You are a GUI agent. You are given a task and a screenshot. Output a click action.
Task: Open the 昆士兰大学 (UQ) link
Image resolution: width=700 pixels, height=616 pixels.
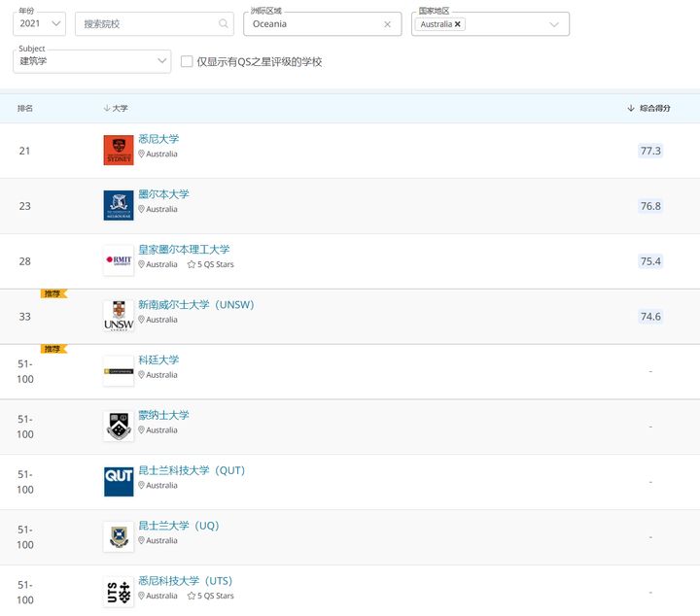(x=179, y=526)
